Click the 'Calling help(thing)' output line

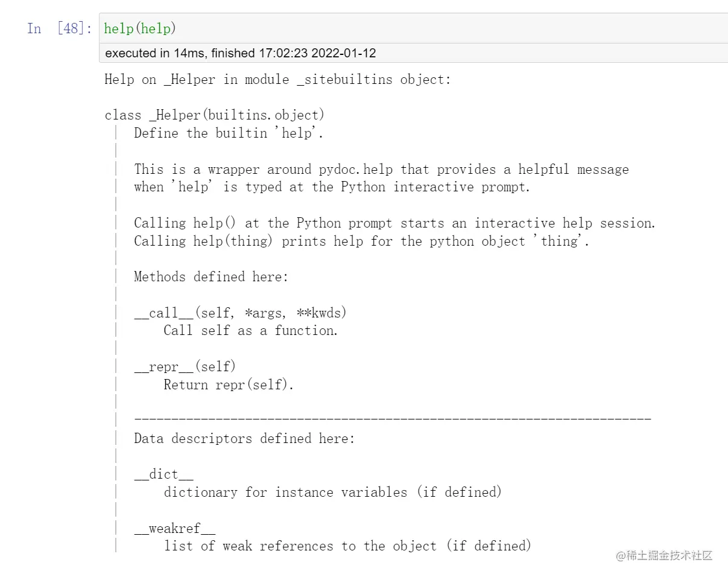[x=361, y=241]
